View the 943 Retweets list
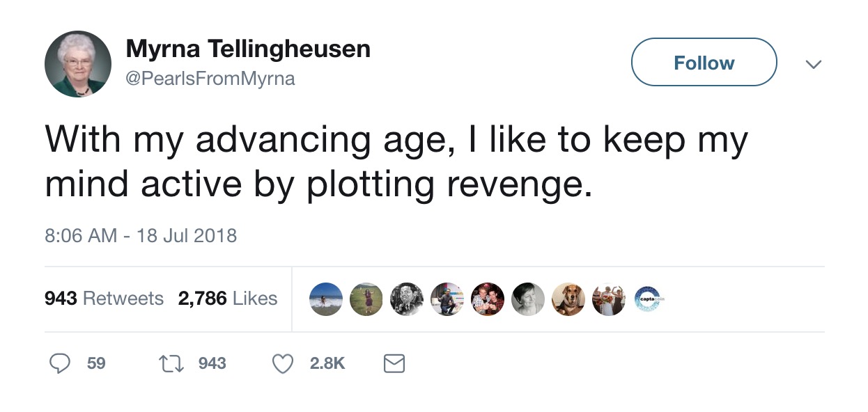Screen dimensions: 868x412 pyautogui.click(x=103, y=298)
